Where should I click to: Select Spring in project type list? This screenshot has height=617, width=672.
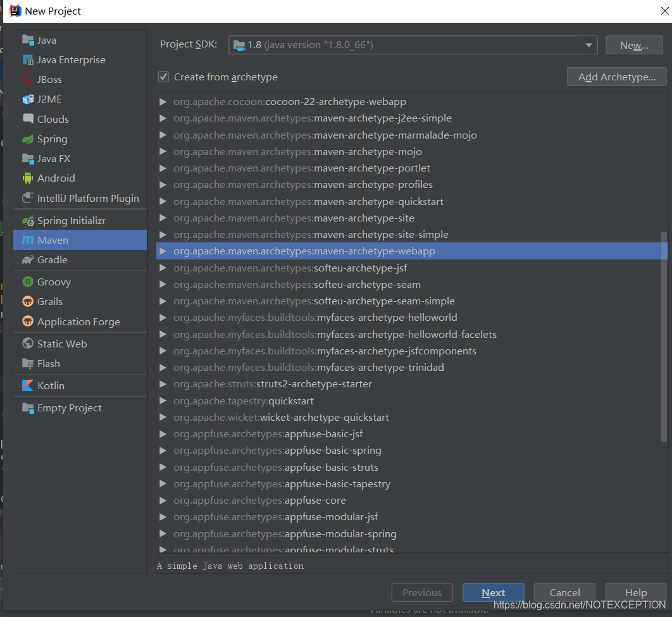[x=53, y=139]
